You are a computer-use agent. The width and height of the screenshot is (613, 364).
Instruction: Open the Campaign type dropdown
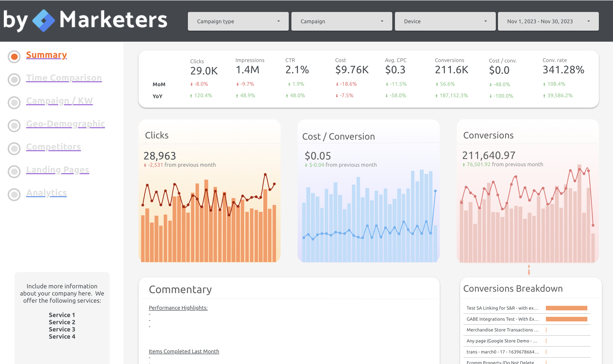(x=238, y=21)
